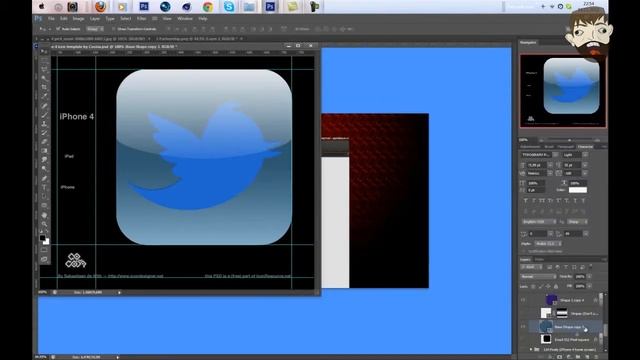Toggle the layer filtering on/off switch

point(591,267)
